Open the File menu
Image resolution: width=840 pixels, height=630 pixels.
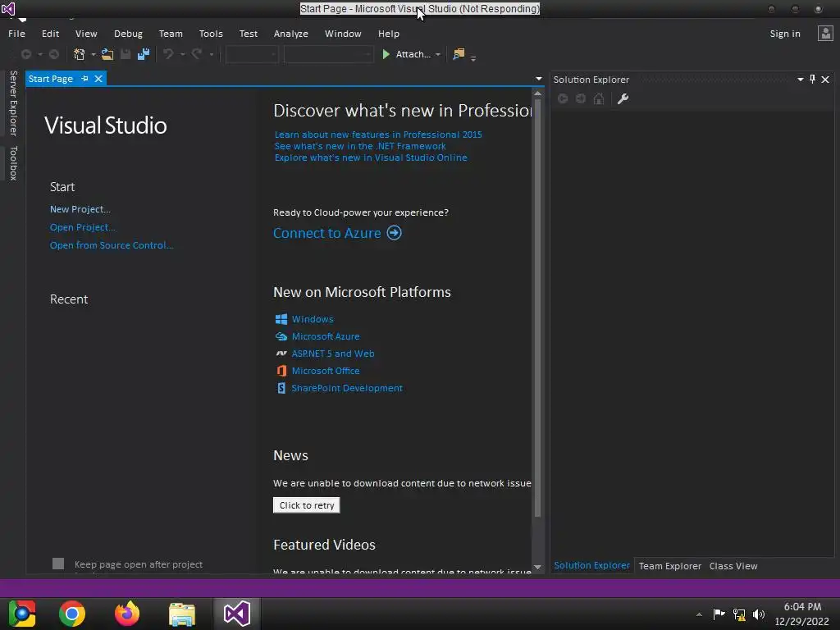[x=16, y=34]
